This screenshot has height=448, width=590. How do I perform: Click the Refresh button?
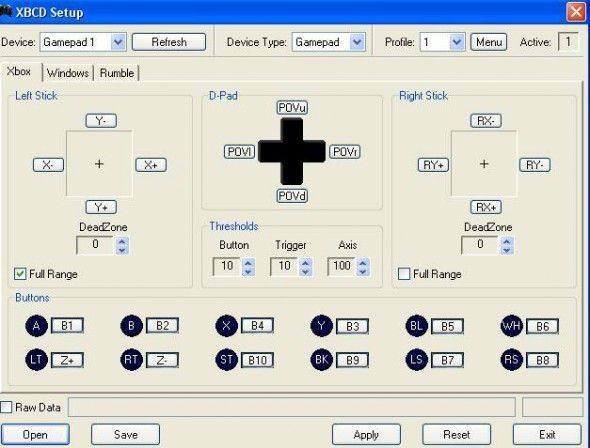tap(169, 42)
